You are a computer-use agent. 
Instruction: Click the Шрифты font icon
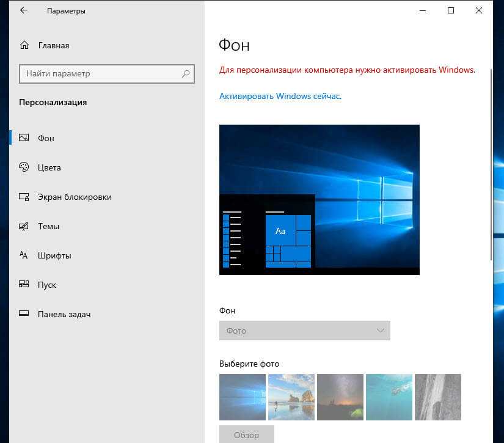24,255
